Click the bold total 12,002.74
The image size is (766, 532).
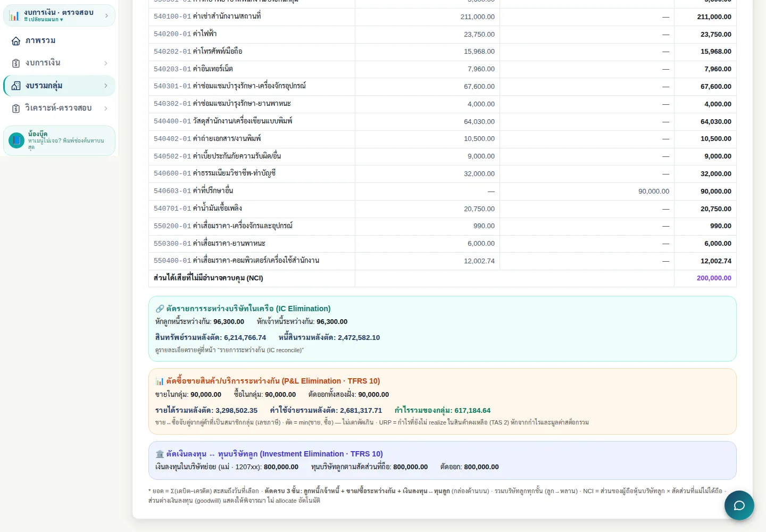[x=715, y=261]
